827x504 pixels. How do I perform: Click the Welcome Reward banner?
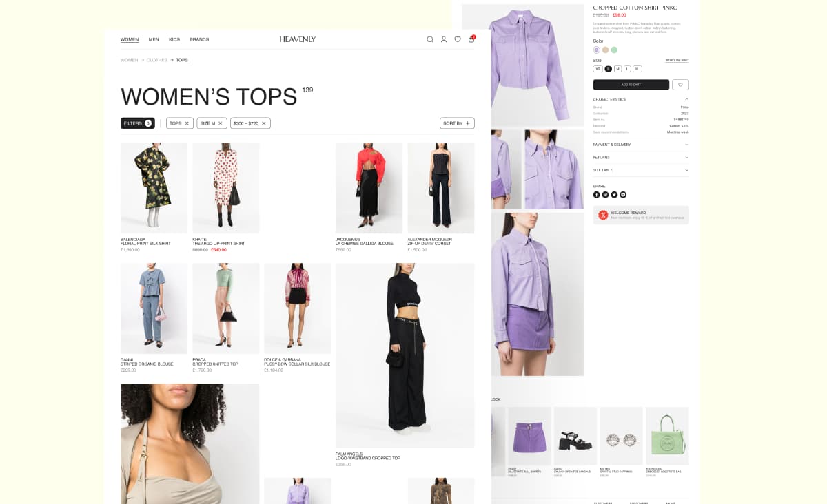pyautogui.click(x=641, y=215)
